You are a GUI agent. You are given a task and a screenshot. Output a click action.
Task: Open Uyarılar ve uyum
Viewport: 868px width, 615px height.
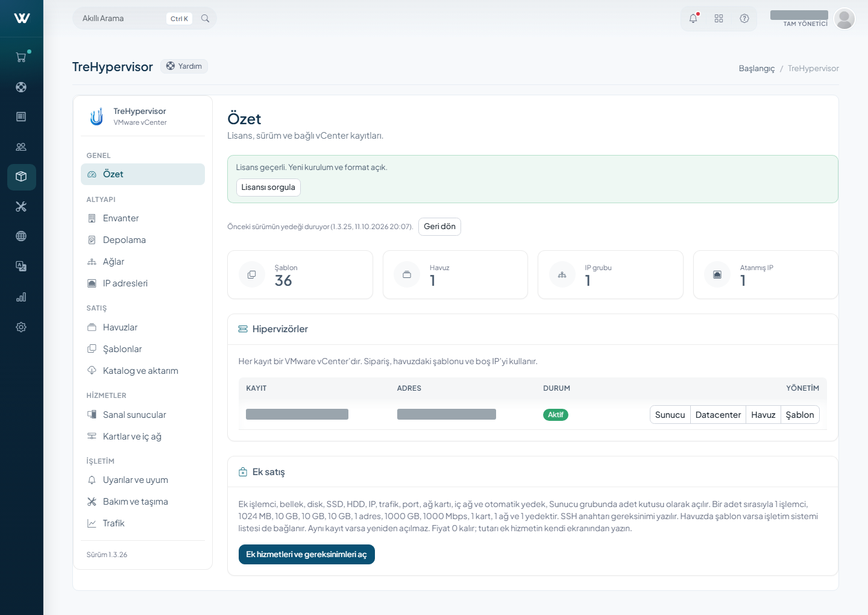coord(143,480)
